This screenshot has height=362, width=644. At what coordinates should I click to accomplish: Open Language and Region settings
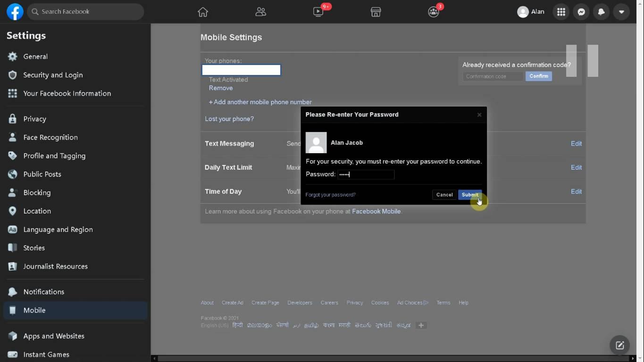75,230
